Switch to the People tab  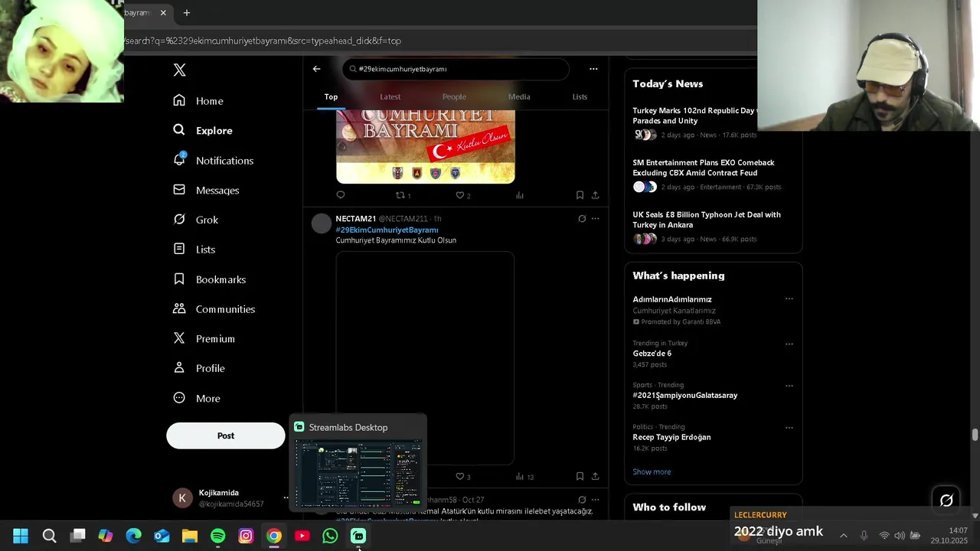(454, 96)
